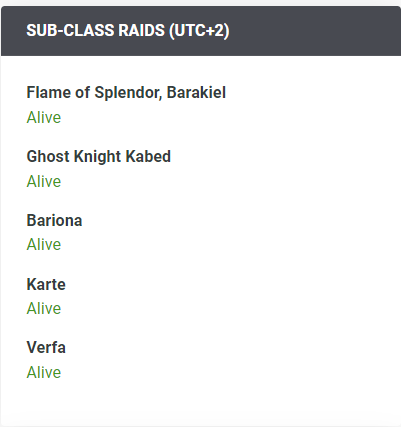Open the Karte raid boss entry
This screenshot has width=405, height=427.
click(x=46, y=284)
